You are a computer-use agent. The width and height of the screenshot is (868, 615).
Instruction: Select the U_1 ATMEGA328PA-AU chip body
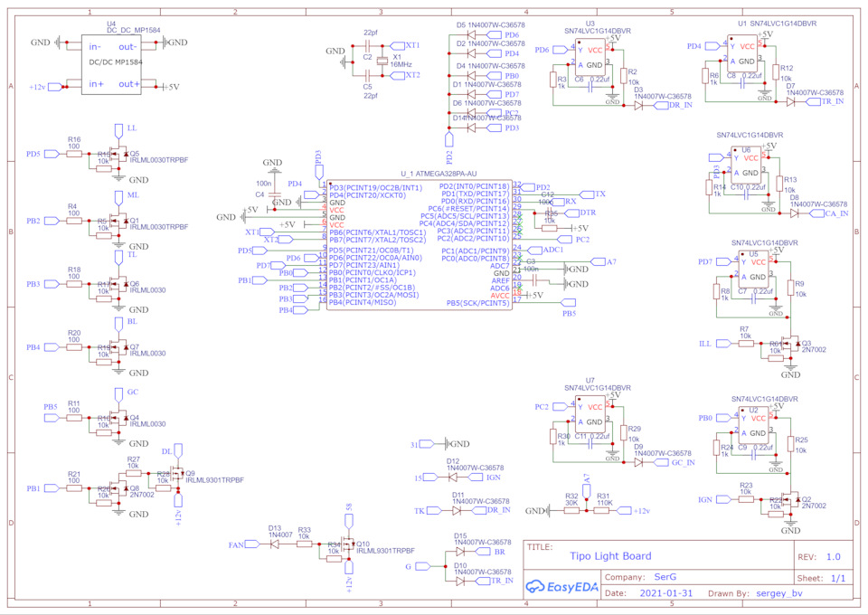point(419,245)
